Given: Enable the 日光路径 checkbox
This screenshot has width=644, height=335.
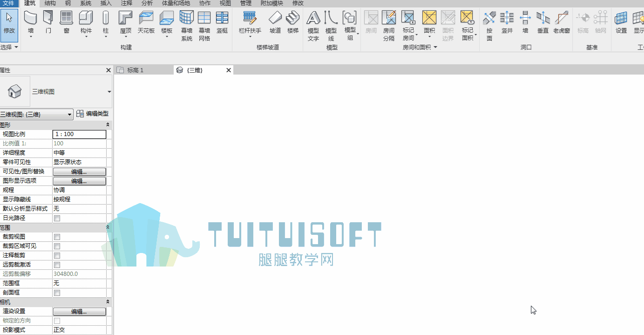Looking at the screenshot, I should [57, 218].
